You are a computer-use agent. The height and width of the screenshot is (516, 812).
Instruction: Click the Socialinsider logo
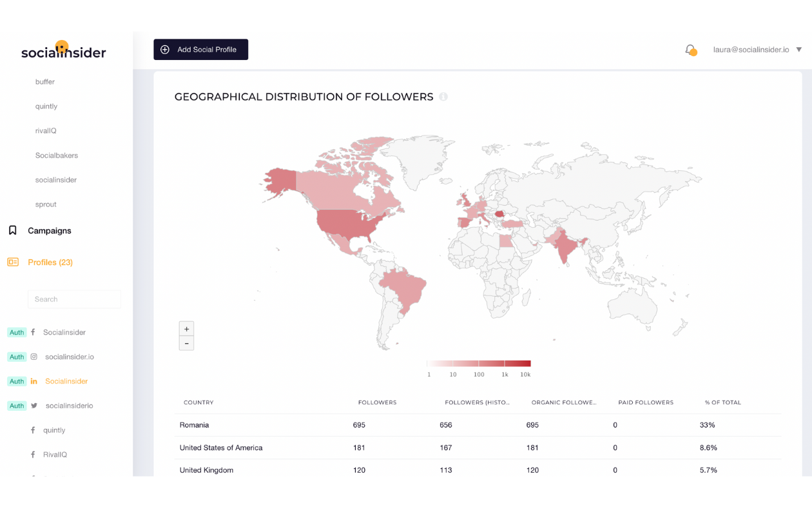pyautogui.click(x=63, y=50)
